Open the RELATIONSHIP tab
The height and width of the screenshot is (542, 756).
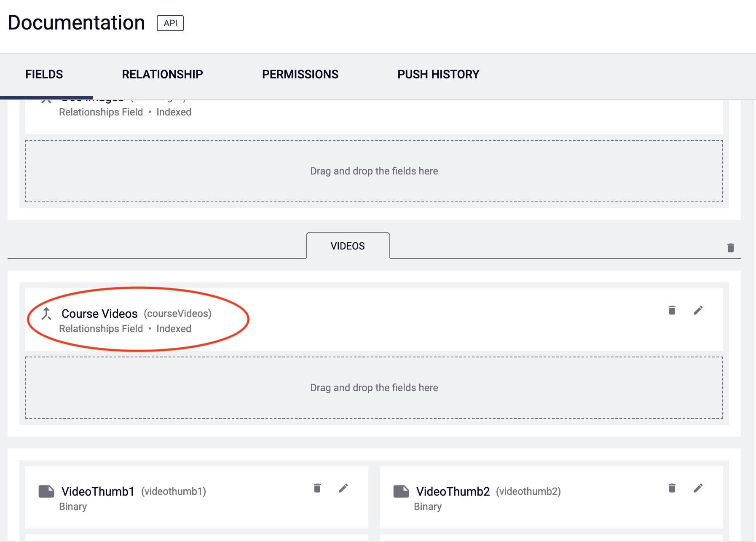click(x=162, y=75)
